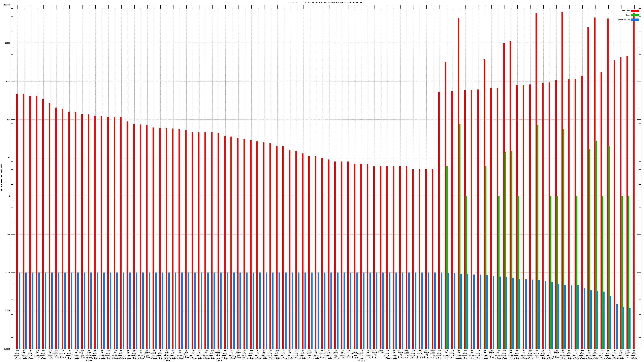Viewport: 644px width, 362px height.
Task: Click the 'Message Count or Spam Score' axis label
Action: click(x=1, y=177)
